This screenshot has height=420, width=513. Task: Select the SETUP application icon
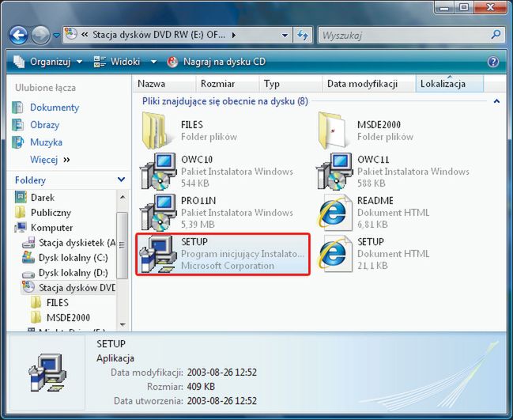pos(157,254)
